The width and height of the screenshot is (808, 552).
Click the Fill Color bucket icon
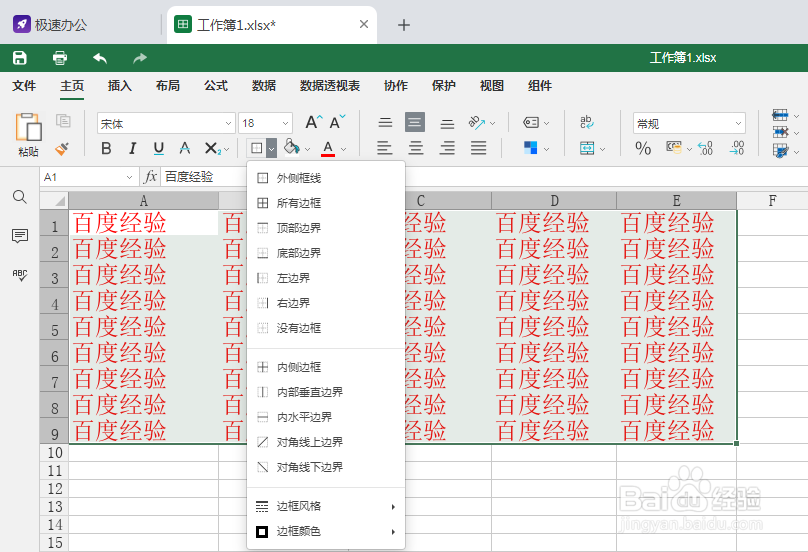pos(292,147)
